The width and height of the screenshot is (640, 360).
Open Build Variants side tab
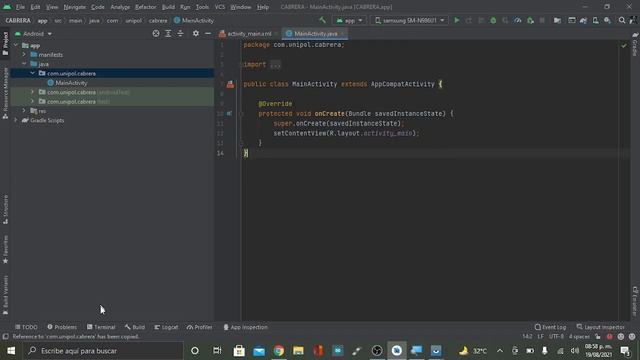pyautogui.click(x=5, y=295)
